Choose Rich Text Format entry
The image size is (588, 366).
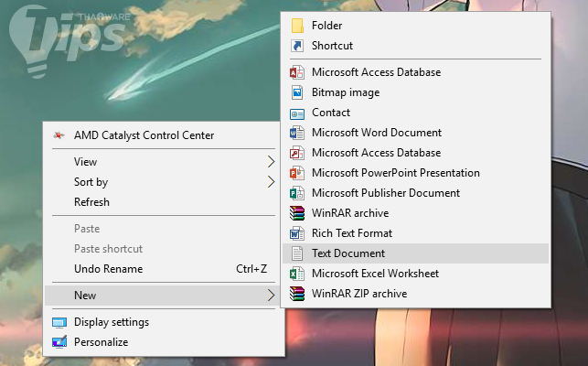[x=351, y=233]
